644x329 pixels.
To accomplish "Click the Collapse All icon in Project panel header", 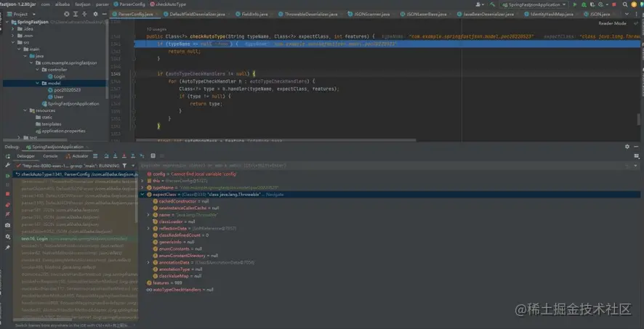I will (x=83, y=14).
